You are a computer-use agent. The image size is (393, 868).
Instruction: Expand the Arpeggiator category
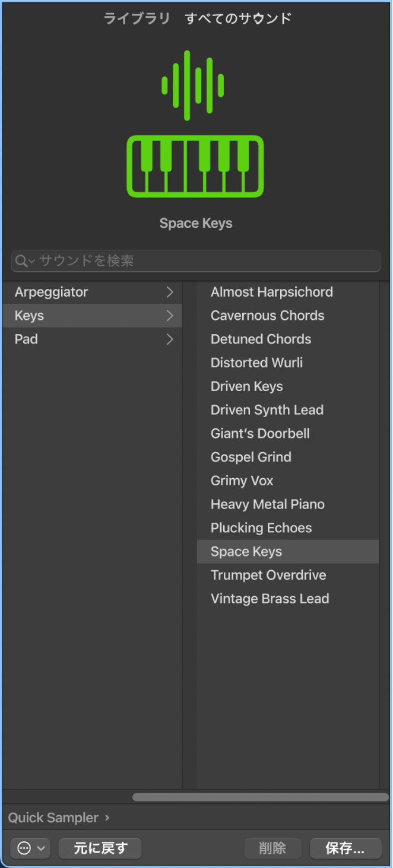click(x=170, y=291)
